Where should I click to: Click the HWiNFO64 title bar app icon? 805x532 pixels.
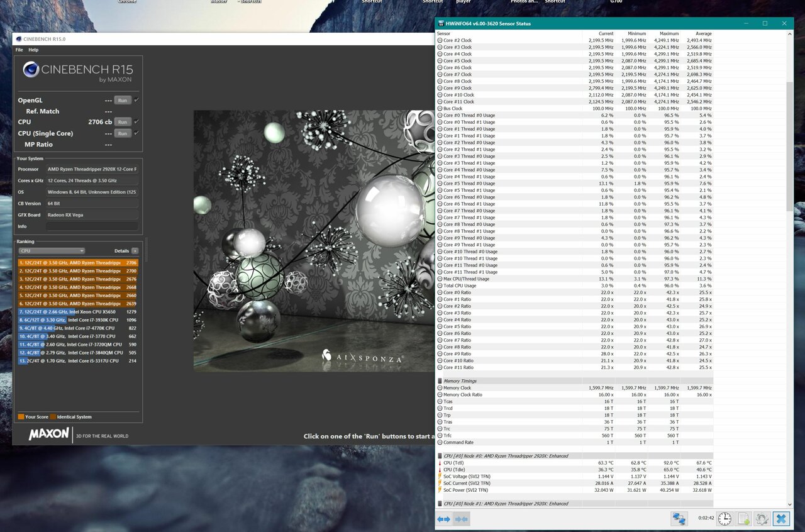(441, 23)
